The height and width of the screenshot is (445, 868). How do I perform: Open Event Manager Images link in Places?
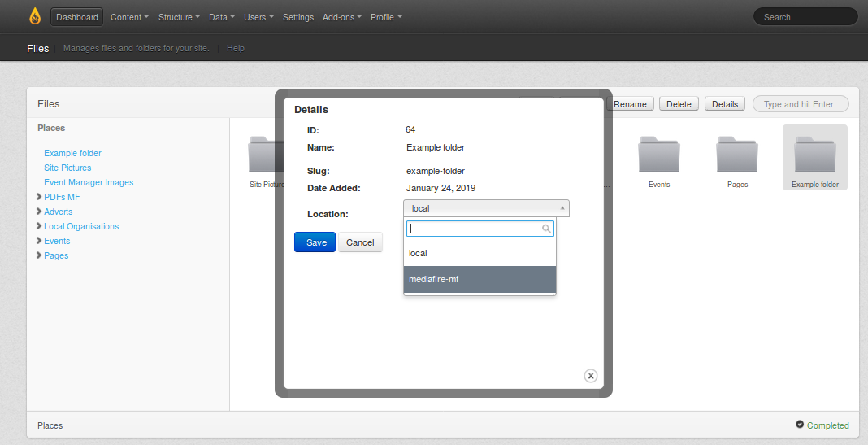pos(89,182)
